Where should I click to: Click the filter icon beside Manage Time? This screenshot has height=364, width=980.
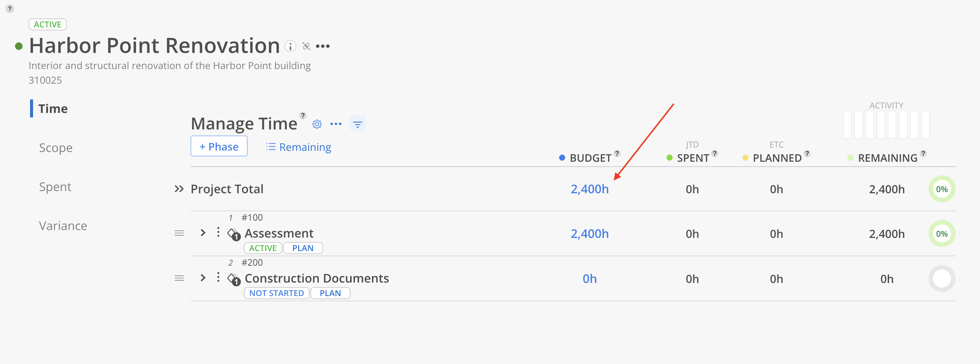(358, 124)
